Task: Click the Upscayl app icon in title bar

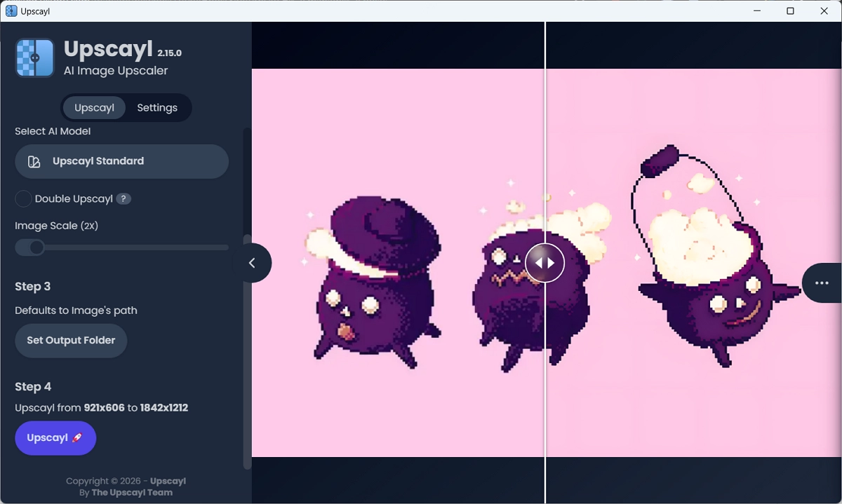Action: pos(11,11)
